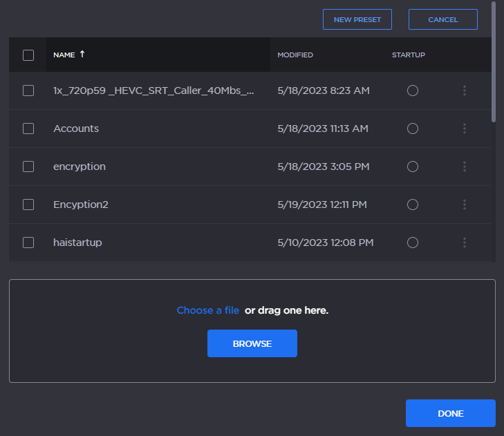
Task: Confirm with the Done button
Action: click(451, 413)
